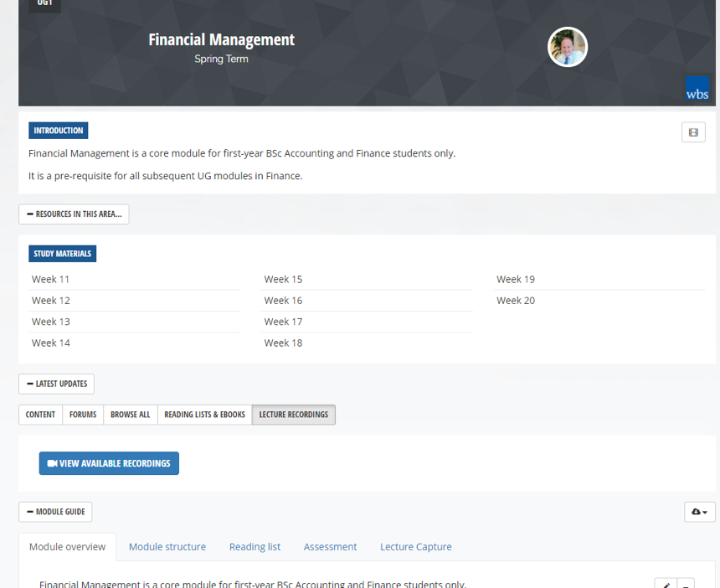Click View Available Recordings button
This screenshot has width=720, height=588.
109,463
